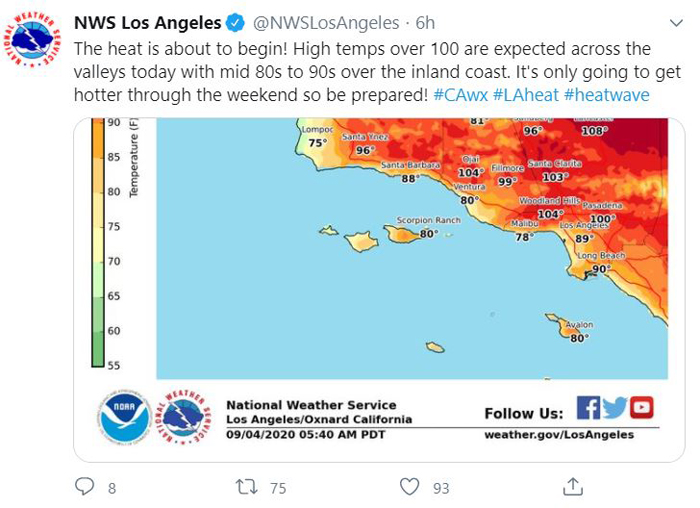Expand the tweet options chevron
The image size is (700, 508).
pos(677,23)
